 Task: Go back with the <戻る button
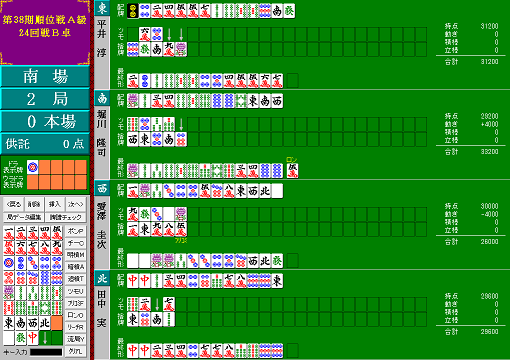14,204
